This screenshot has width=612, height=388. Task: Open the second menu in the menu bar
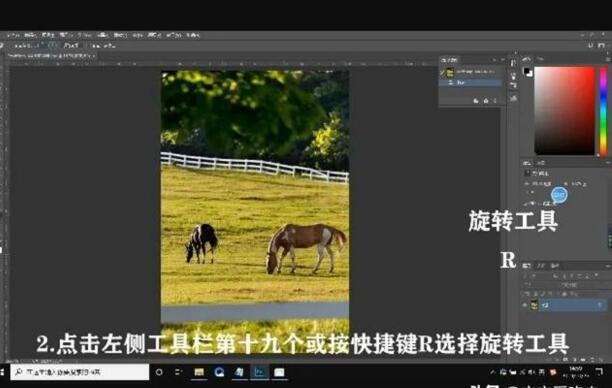click(x=30, y=35)
